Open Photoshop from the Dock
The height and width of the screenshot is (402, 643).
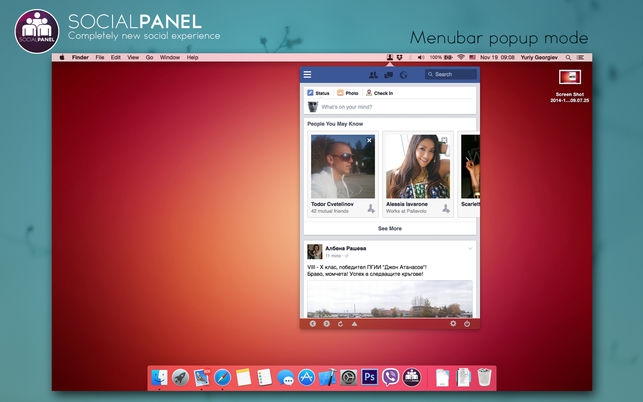tap(369, 377)
